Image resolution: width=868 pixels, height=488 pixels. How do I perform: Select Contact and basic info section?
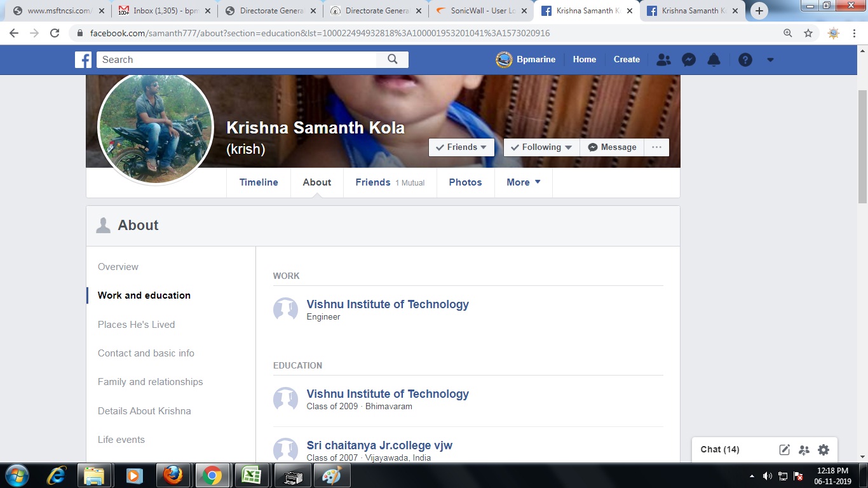click(146, 353)
